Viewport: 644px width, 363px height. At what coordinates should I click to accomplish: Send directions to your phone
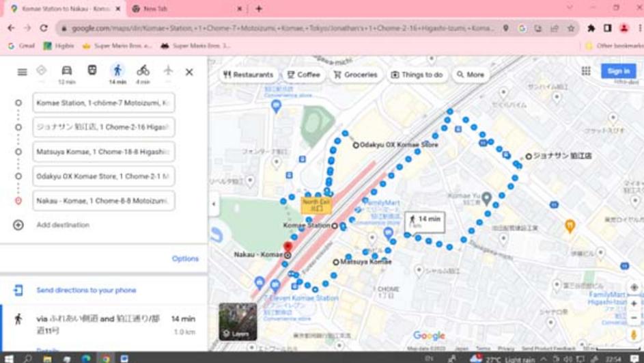[86, 291]
